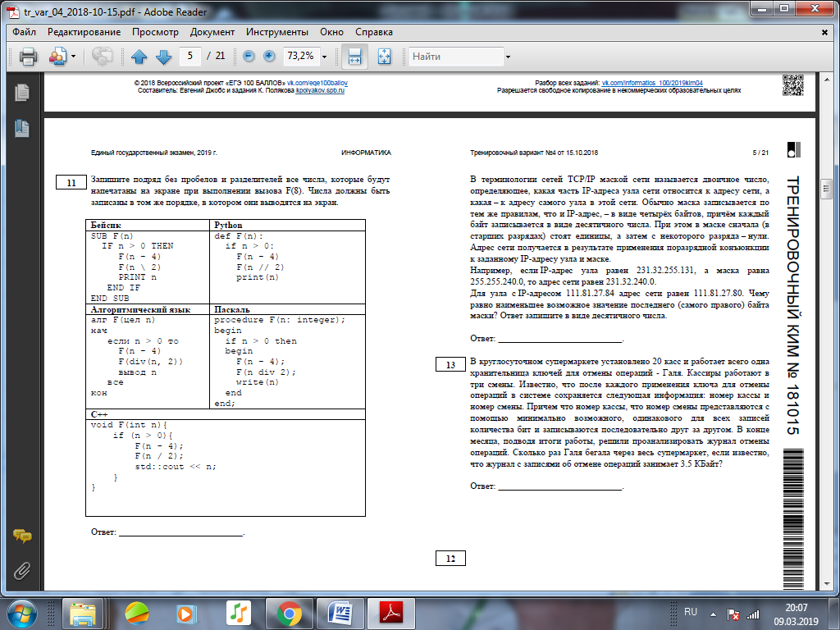Click the scrollbar up arrow
This screenshot has width=840, height=630.
click(x=826, y=80)
